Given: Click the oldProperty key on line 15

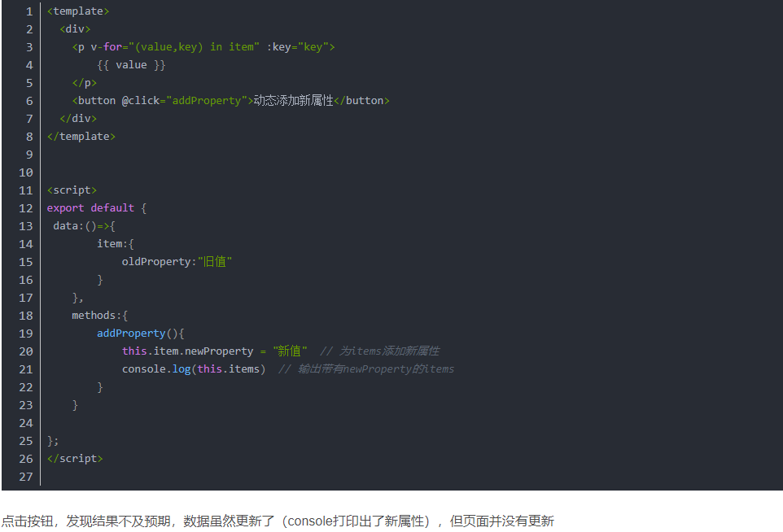Looking at the screenshot, I should coord(156,262).
